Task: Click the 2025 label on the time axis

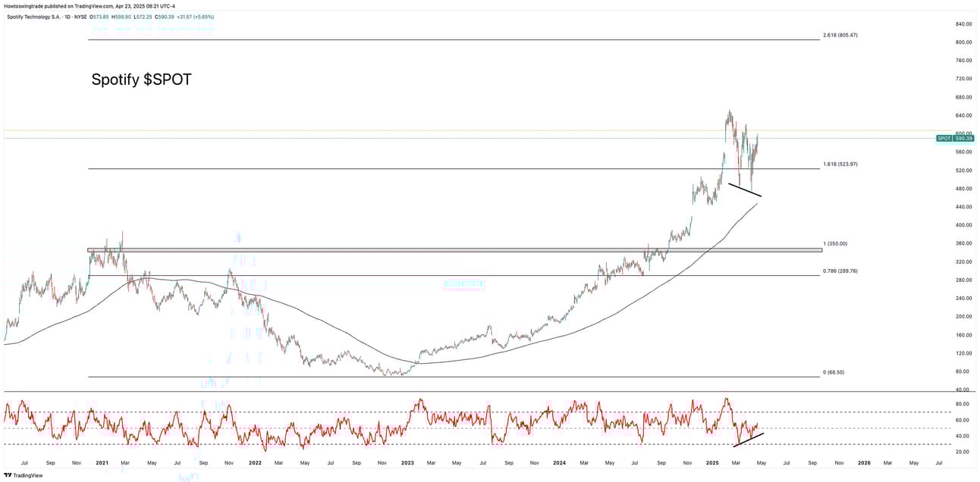Action: coord(711,462)
